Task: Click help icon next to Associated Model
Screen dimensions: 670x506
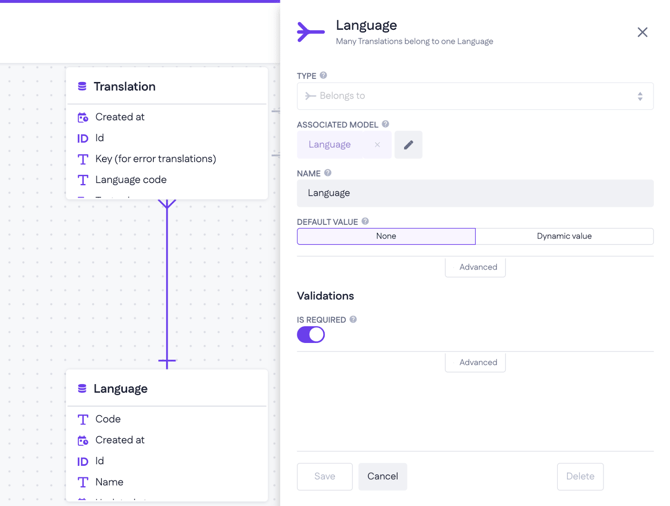Action: (x=386, y=125)
